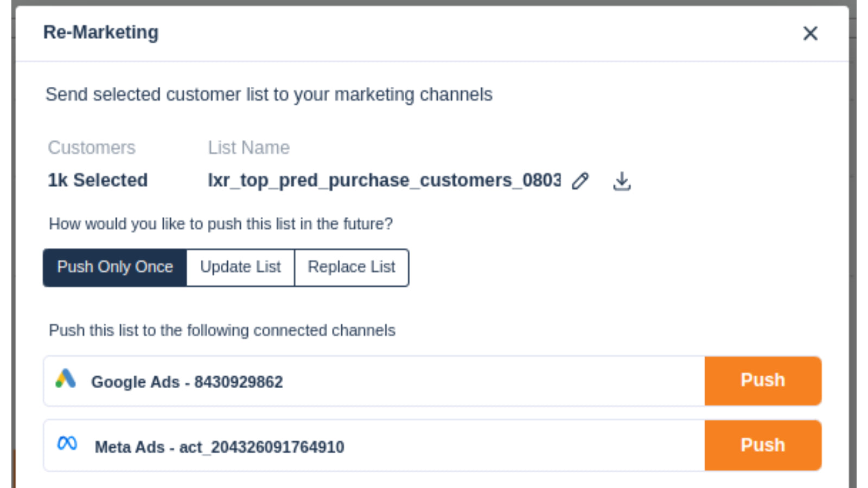Click the Re-Marketing dialog title

pyautogui.click(x=100, y=33)
